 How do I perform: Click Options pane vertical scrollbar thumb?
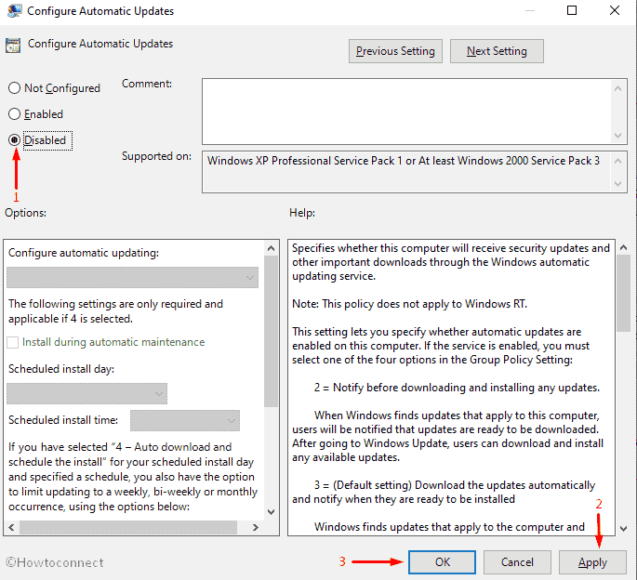[271, 331]
